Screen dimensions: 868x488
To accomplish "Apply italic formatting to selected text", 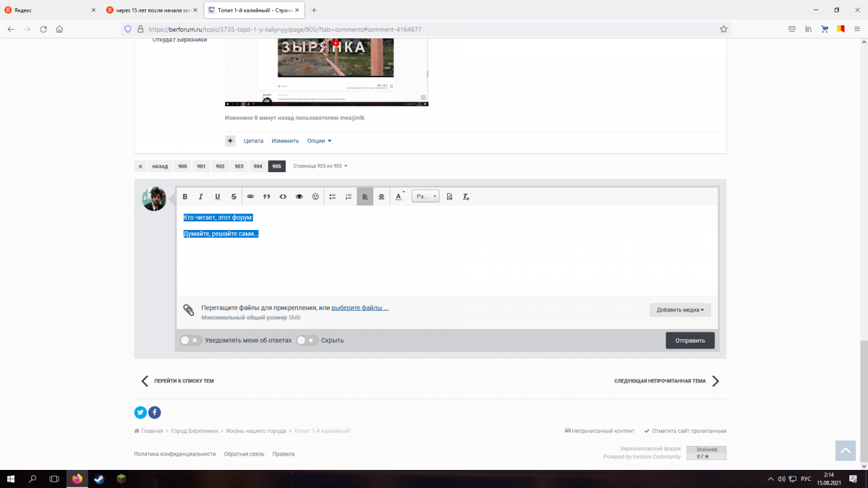I will (x=201, y=197).
